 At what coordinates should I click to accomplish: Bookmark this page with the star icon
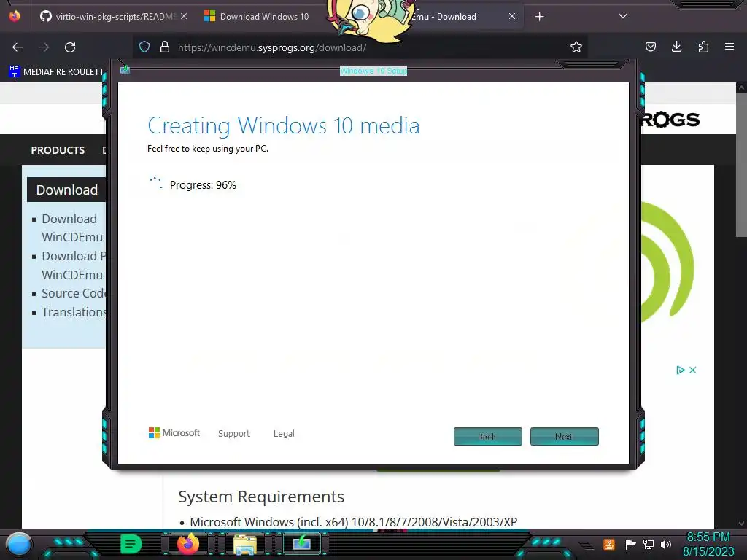point(576,47)
